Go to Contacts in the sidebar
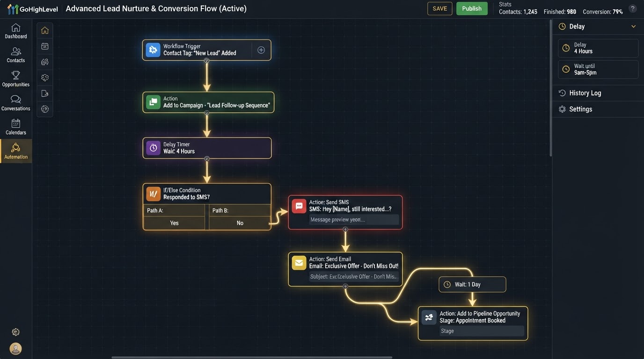Image resolution: width=644 pixels, height=359 pixels. tap(16, 55)
